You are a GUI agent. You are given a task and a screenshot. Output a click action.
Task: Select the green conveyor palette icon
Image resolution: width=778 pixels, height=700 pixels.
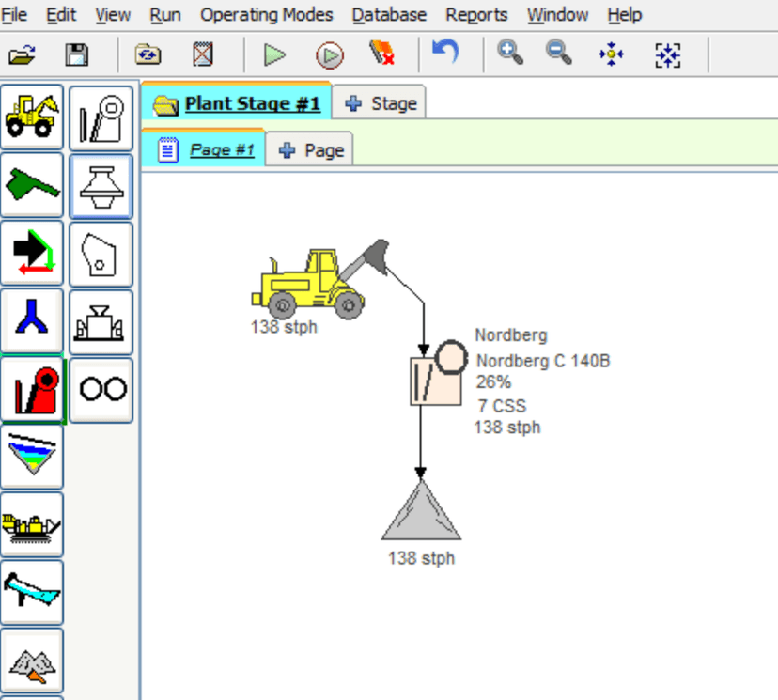[x=32, y=185]
